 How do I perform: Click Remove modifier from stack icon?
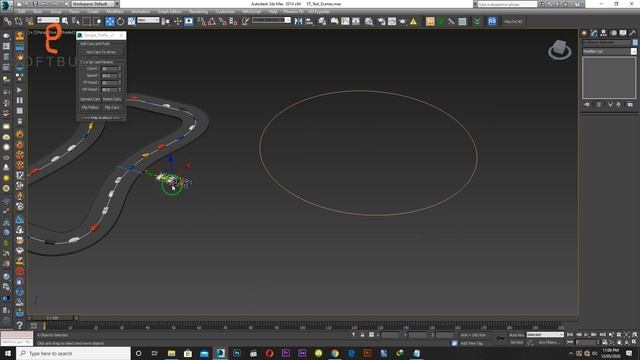click(619, 105)
